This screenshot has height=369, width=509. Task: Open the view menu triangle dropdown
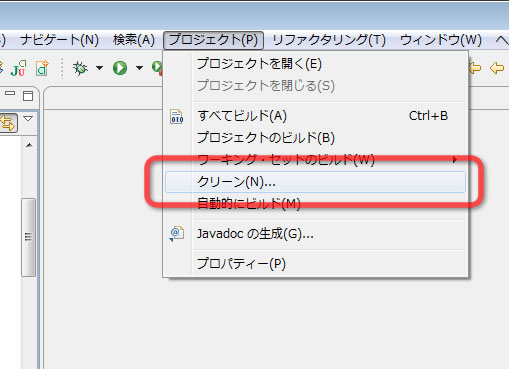tap(28, 118)
